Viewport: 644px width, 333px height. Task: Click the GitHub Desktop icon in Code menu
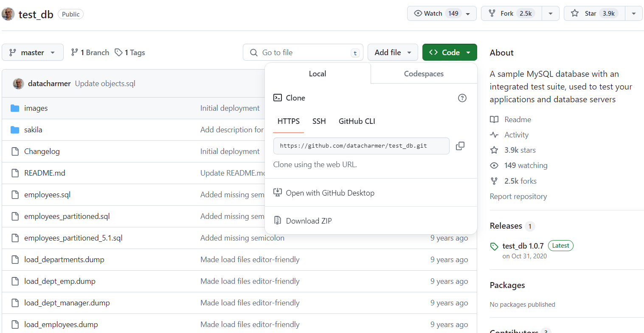click(278, 193)
